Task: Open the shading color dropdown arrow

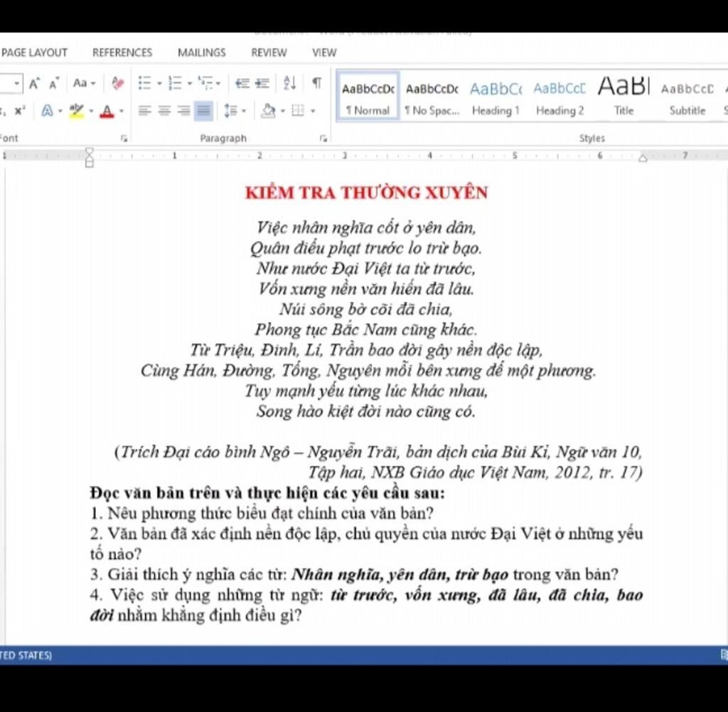Action: 283,112
